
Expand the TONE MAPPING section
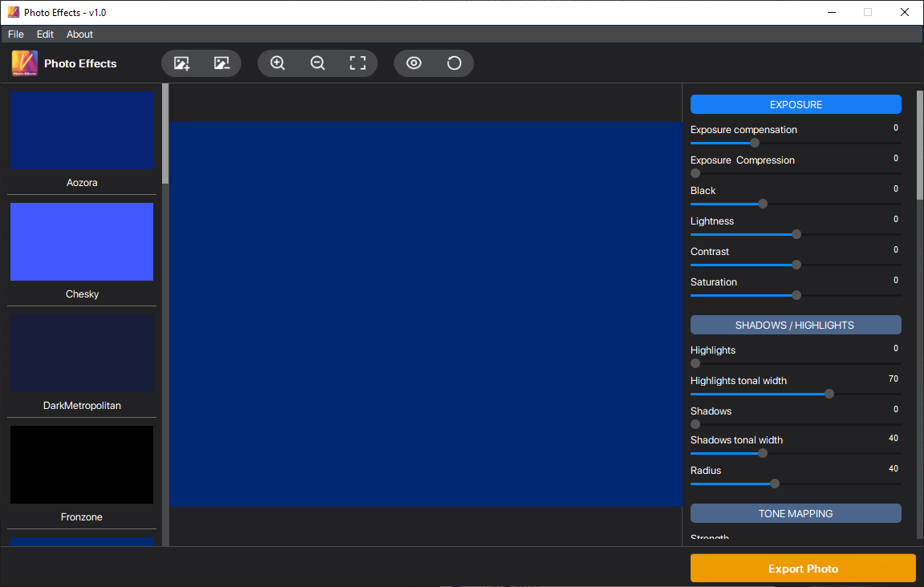pos(796,513)
